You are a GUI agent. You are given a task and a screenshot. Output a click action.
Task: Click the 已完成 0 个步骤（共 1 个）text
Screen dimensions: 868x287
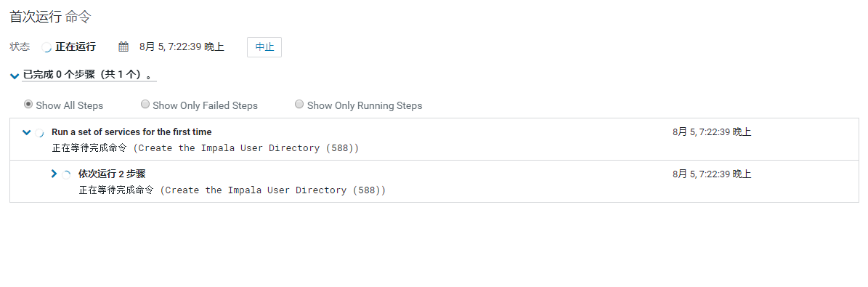[x=89, y=75]
